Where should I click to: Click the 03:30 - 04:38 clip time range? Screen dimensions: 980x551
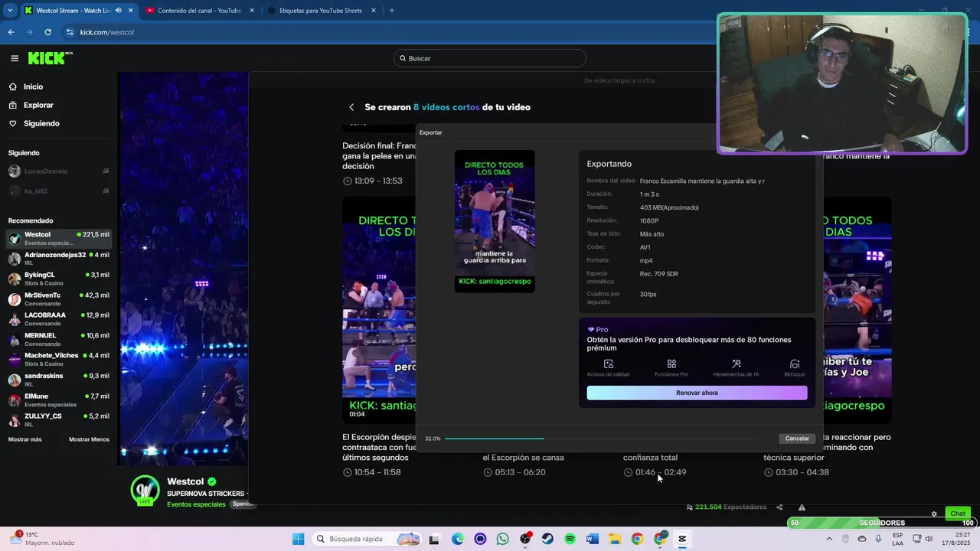pos(802,472)
